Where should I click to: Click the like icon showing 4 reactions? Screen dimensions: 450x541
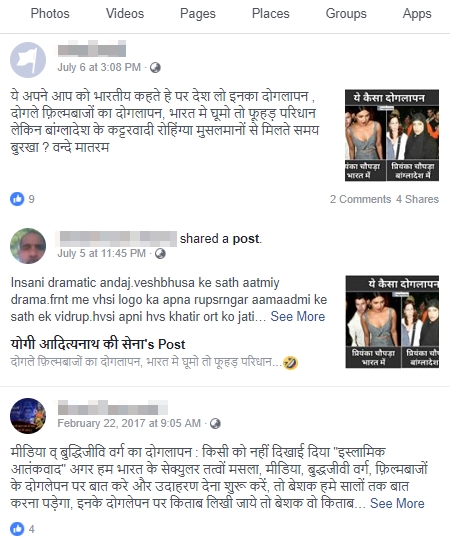[17, 529]
